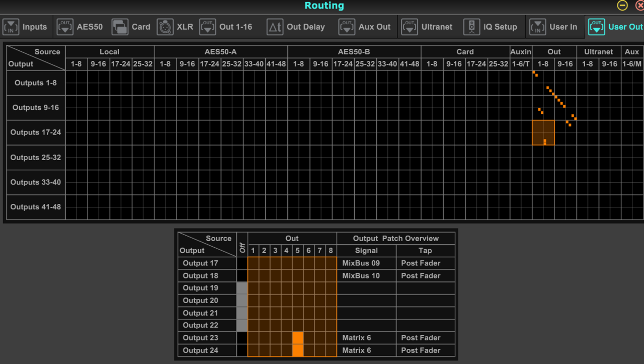Click the XLR connector icon
Screen dimensions: 644x364
165,27
